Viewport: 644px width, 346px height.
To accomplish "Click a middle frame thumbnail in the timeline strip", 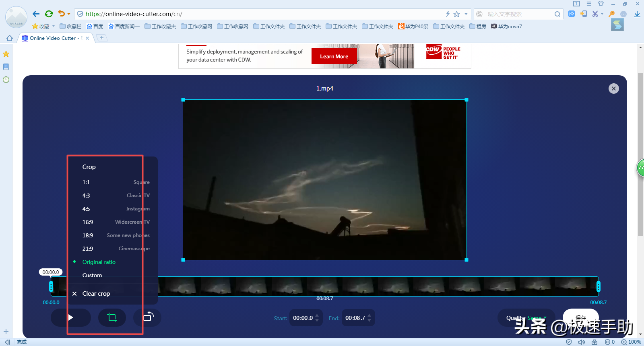I will tap(325, 286).
